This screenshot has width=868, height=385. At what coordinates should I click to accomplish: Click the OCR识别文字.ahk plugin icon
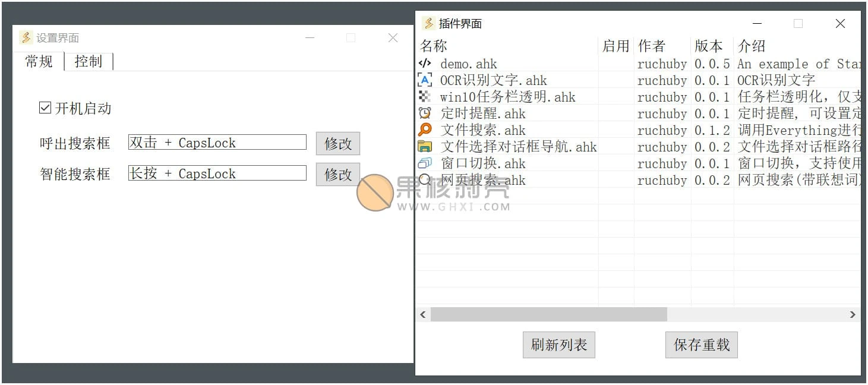point(425,80)
